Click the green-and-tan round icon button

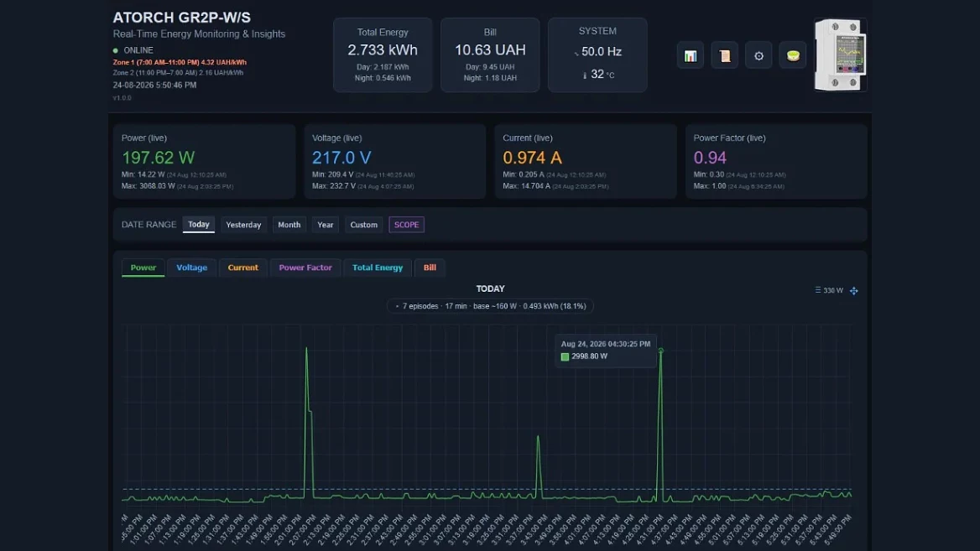pyautogui.click(x=793, y=55)
